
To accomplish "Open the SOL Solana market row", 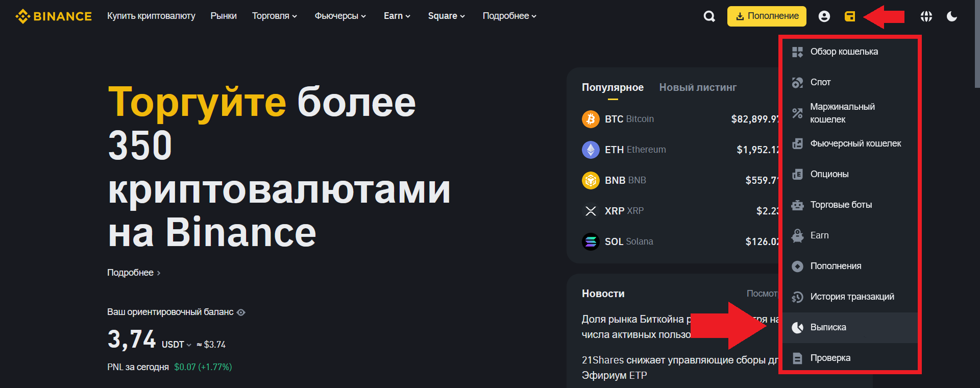I will tap(680, 241).
